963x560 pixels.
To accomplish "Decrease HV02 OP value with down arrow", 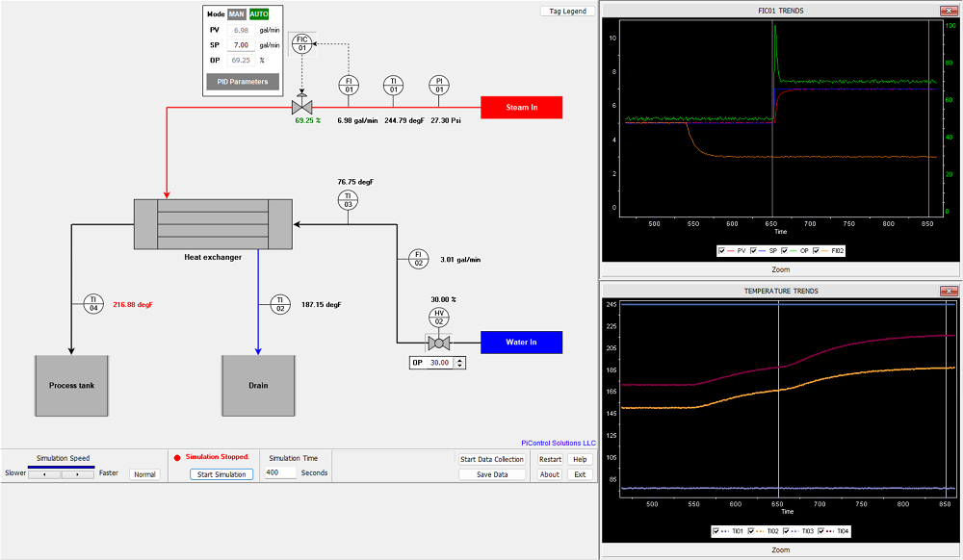I will [x=459, y=367].
